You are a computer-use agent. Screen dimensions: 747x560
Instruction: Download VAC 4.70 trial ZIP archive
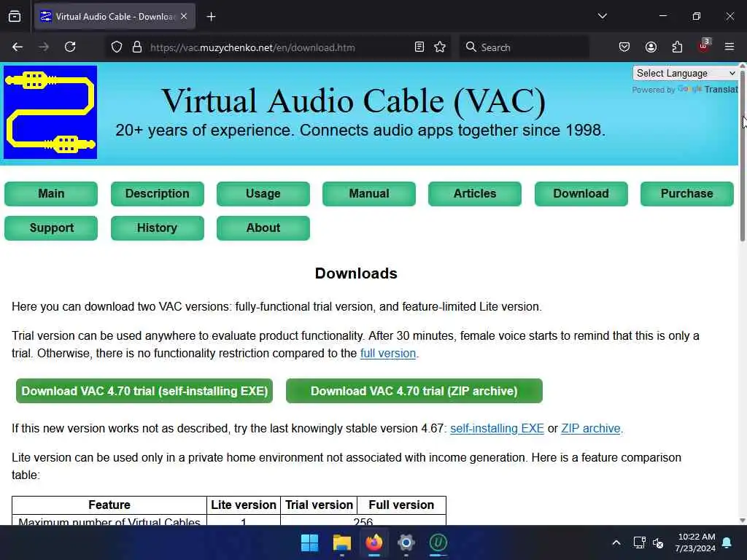[414, 391]
